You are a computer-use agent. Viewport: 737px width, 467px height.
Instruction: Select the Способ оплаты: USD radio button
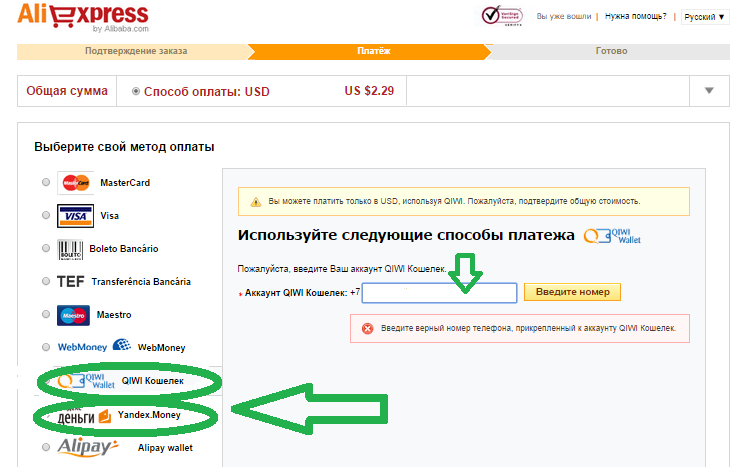point(136,91)
